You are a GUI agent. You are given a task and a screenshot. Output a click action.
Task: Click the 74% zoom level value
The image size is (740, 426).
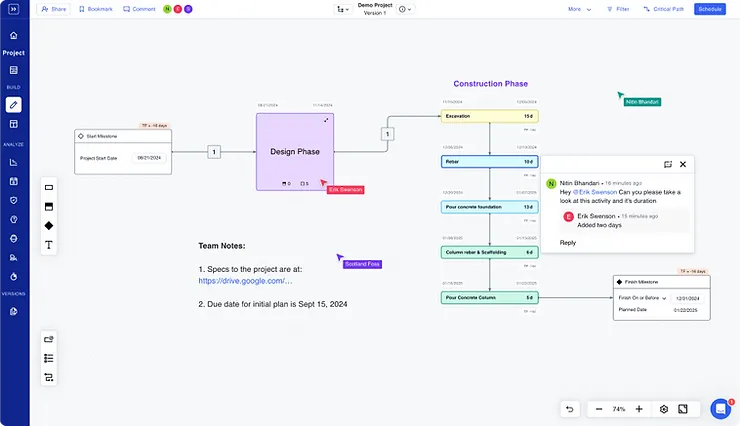pyautogui.click(x=619, y=409)
